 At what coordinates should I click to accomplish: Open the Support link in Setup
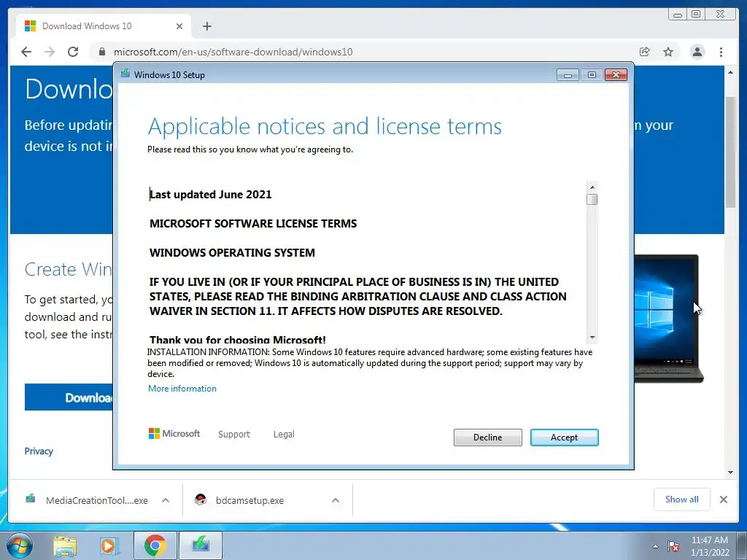coord(234,435)
